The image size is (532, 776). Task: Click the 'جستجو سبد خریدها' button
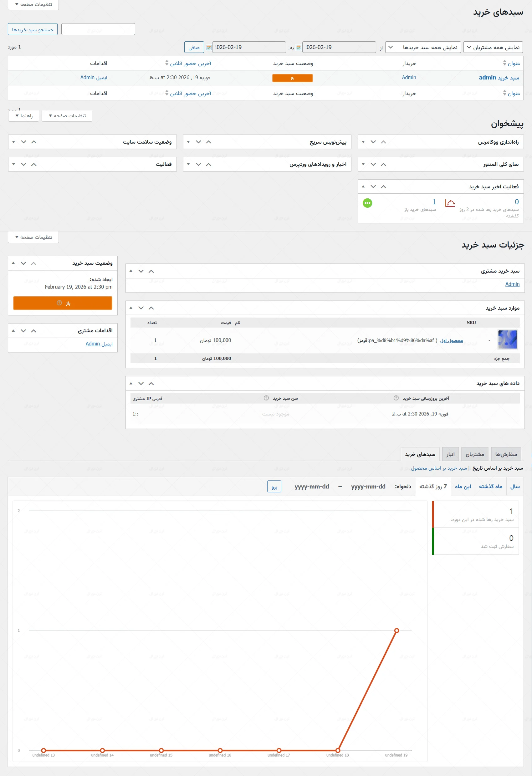pyautogui.click(x=33, y=29)
